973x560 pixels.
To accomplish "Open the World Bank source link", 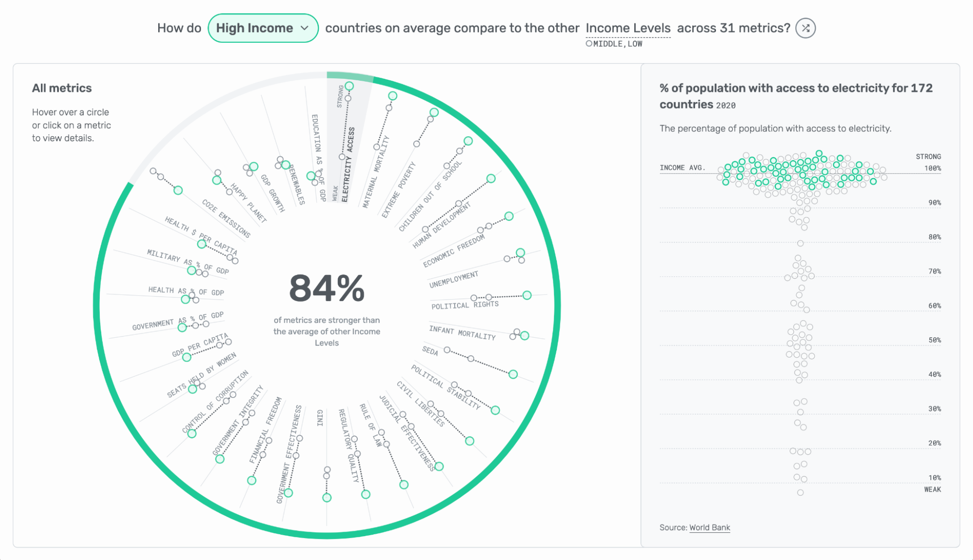I will [x=710, y=527].
